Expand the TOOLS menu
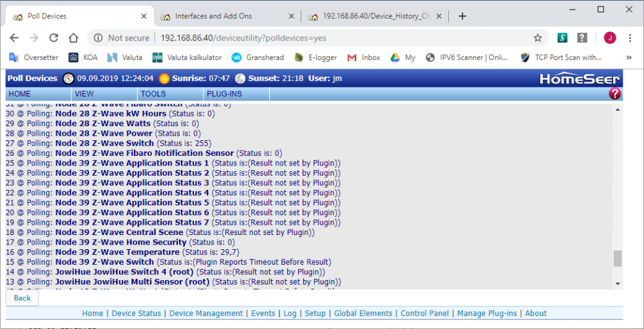 (x=153, y=94)
